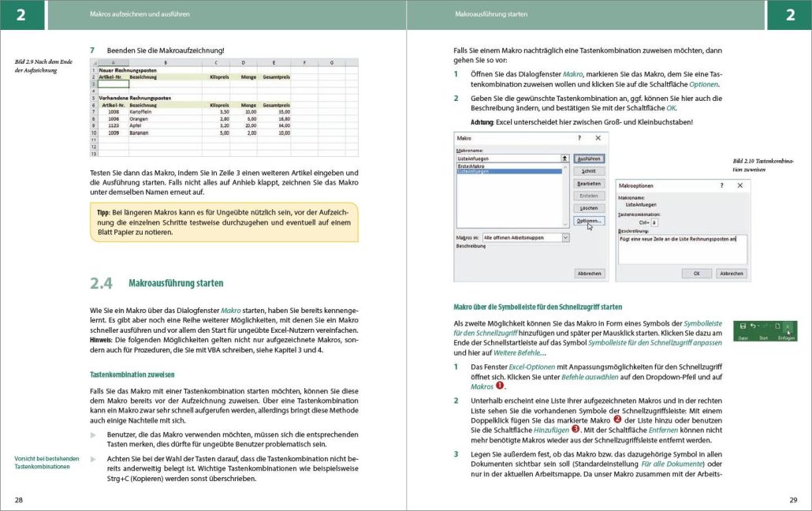
Task: Click the help question mark in Makrooptionen dialog
Action: pos(721,185)
